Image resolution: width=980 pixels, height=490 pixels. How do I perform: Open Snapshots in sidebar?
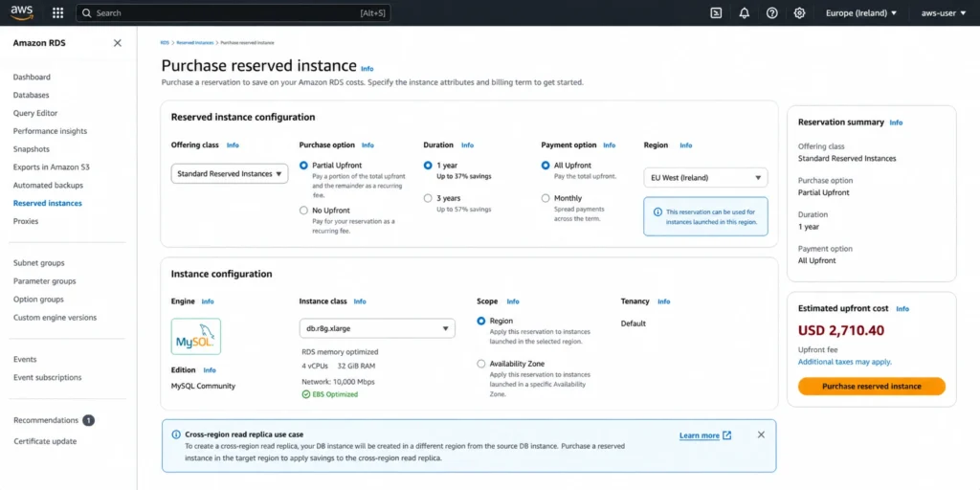click(x=32, y=149)
